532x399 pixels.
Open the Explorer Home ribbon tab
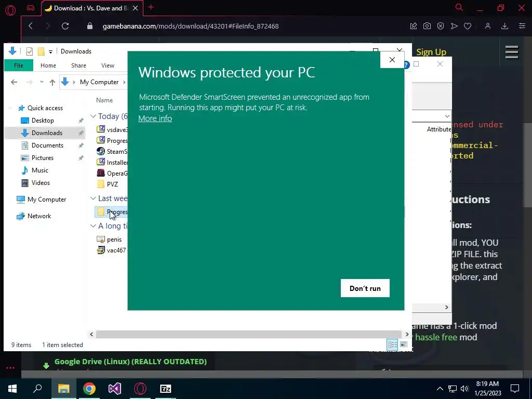[48, 65]
